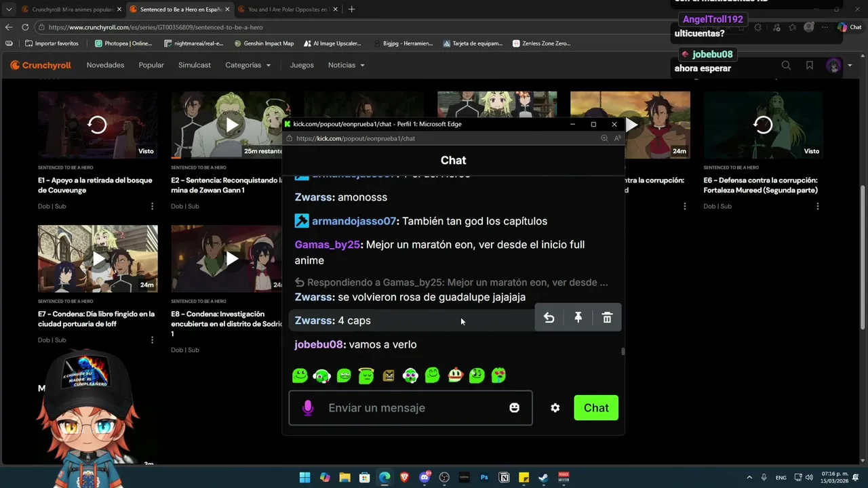This screenshot has width=868, height=488.
Task: Open Novedades in Crunchyroll nav
Action: click(x=105, y=65)
